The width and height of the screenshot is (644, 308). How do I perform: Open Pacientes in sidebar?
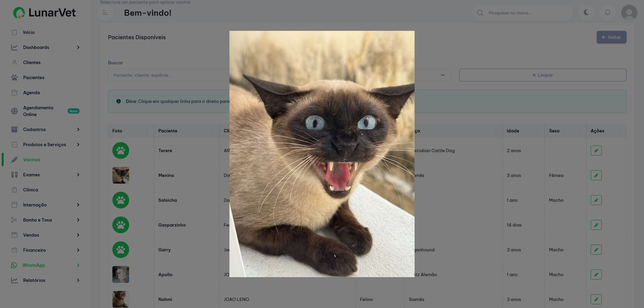tap(34, 77)
